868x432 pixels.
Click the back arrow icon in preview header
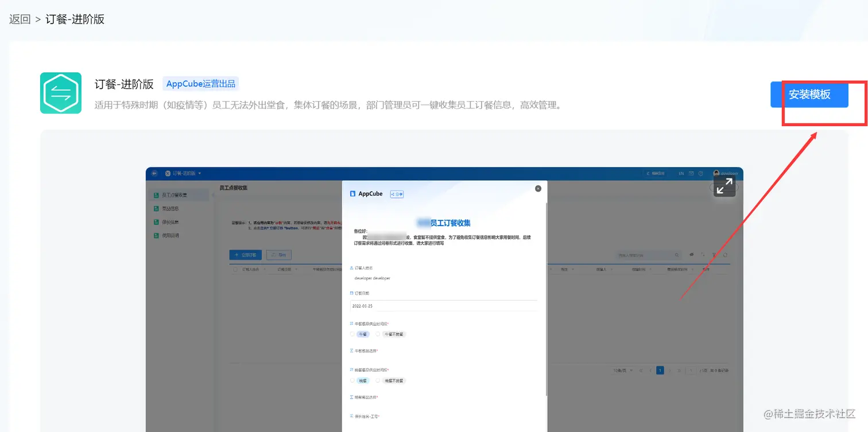[x=154, y=173]
